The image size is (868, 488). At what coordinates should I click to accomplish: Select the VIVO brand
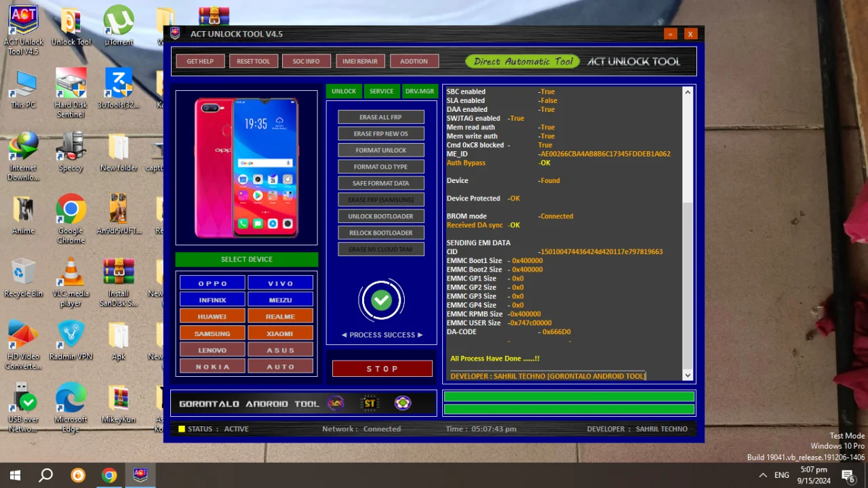(x=280, y=283)
